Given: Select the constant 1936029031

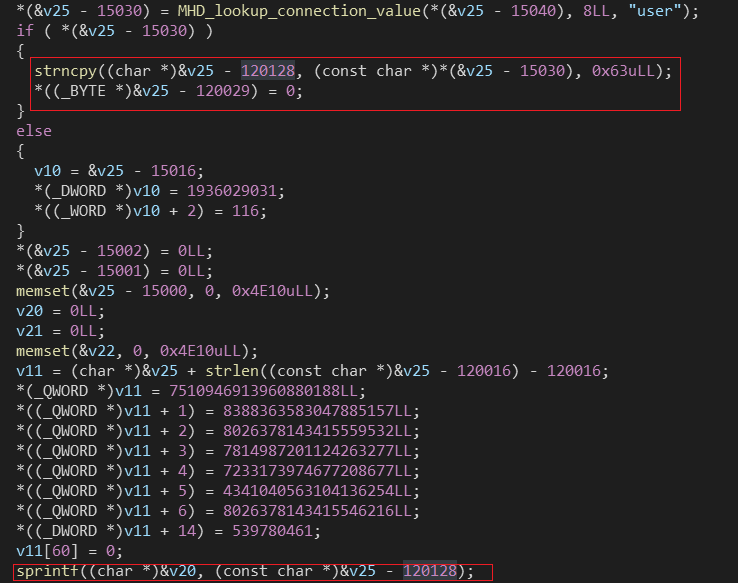Looking at the screenshot, I should tap(232, 191).
